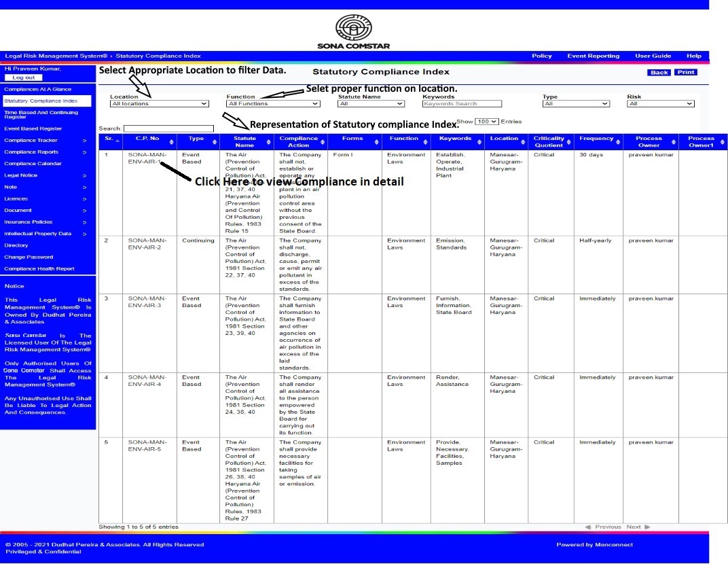This screenshot has height=564, width=728.
Task: Click the Keywords Search input field
Action: click(462, 104)
